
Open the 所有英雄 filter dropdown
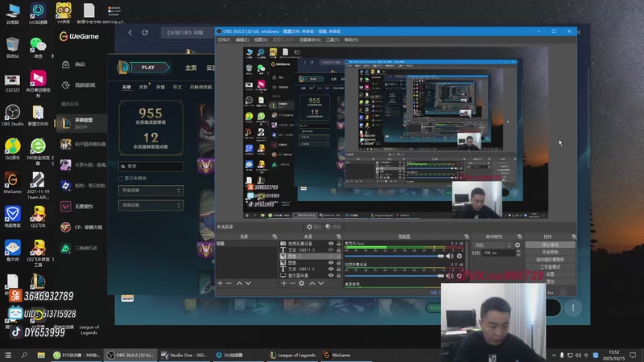[151, 191]
